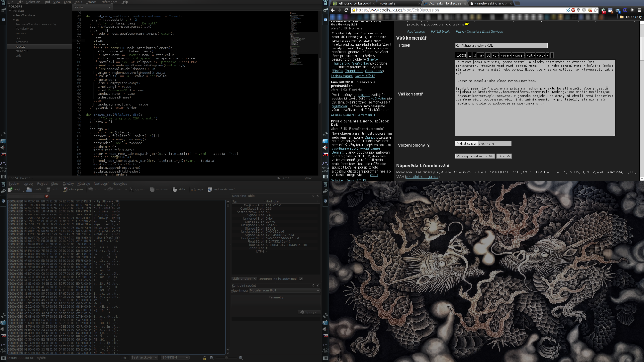
Task: Click Najít následující (Find next) icon
Action: pos(210,189)
